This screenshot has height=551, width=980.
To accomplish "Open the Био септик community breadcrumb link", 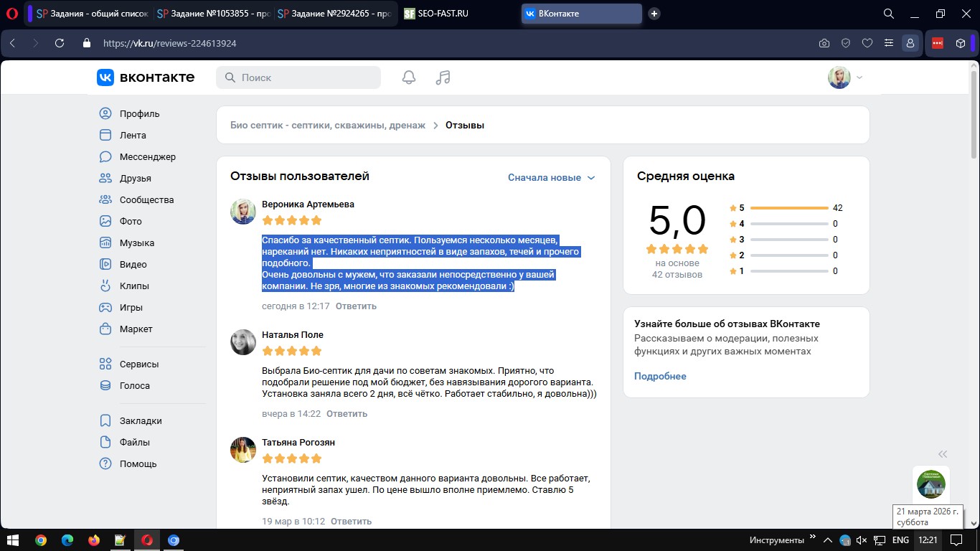I will coord(328,125).
